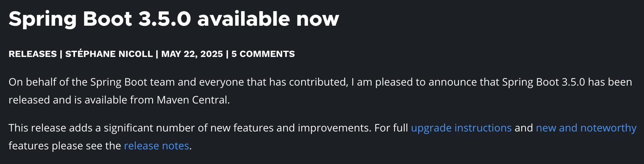Click the text "features please see the"
The height and width of the screenshot is (164, 644).
click(65, 146)
